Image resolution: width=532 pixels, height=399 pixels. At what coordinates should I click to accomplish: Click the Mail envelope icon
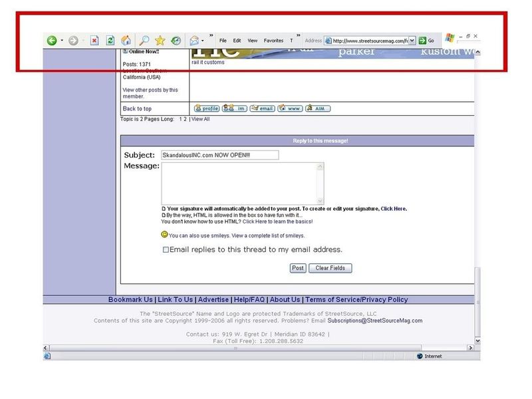(x=194, y=41)
